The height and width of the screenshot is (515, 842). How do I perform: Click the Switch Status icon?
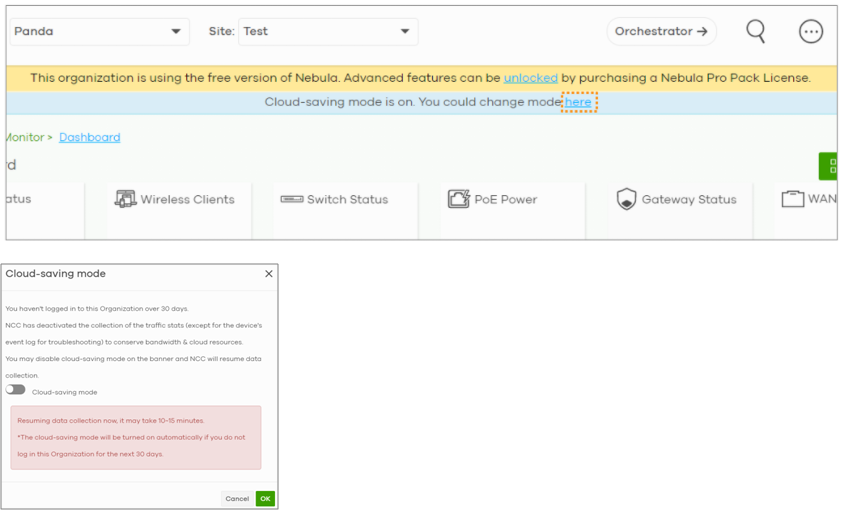click(291, 199)
